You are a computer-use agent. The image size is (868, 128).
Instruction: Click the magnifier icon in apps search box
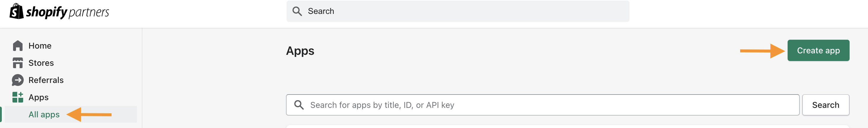coord(298,105)
